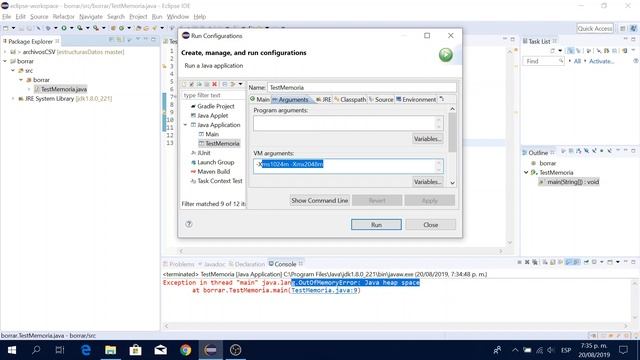Click the dialog vertical scrollbar thumb
Viewport: 640px width, 360px height.
point(452,132)
